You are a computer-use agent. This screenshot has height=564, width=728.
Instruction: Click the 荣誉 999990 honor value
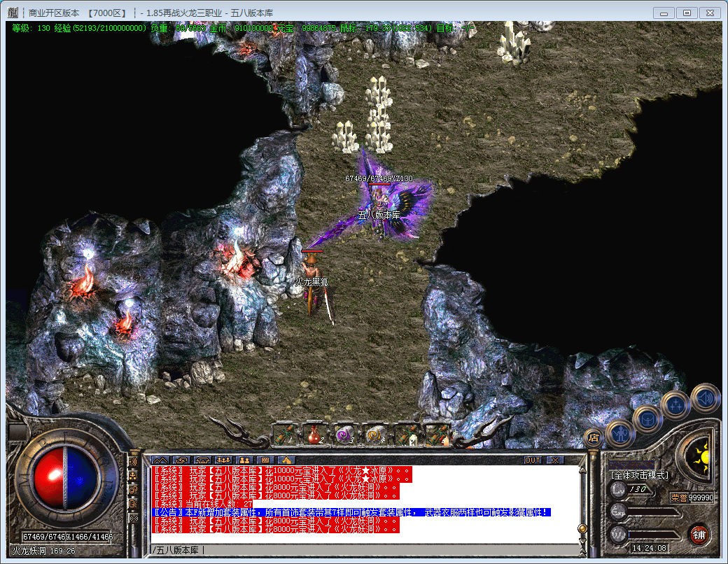(692, 498)
